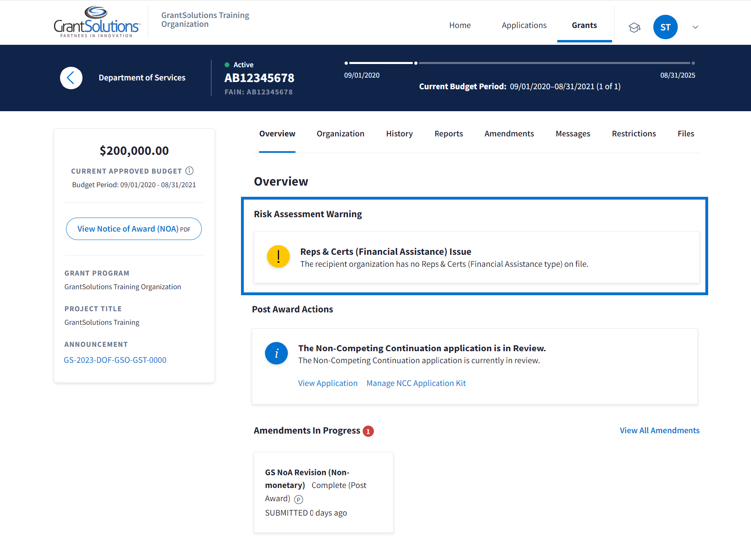Open View All Amendments link
751x560 pixels.
point(659,430)
